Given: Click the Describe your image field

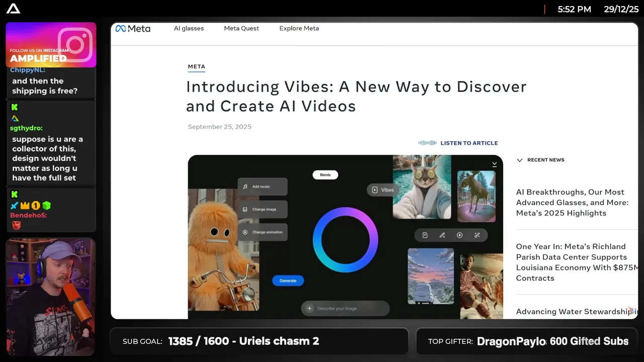Looking at the screenshot, I should point(345,308).
